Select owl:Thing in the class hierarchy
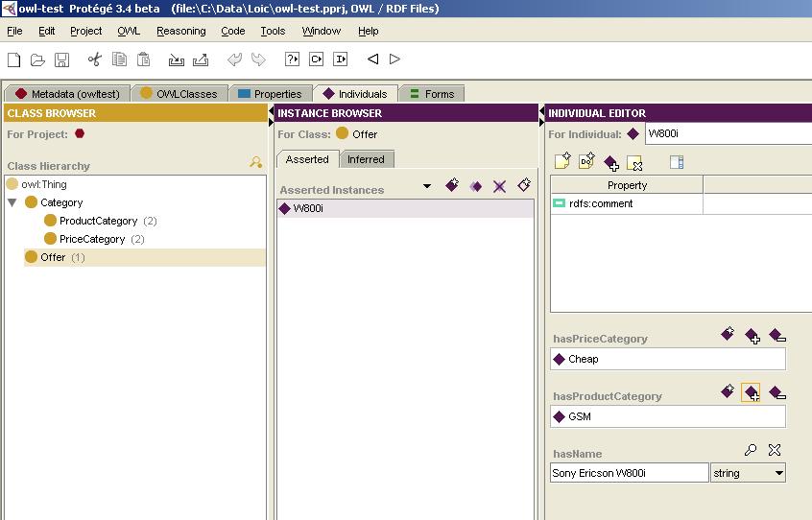Image resolution: width=812 pixels, height=520 pixels. click(44, 184)
